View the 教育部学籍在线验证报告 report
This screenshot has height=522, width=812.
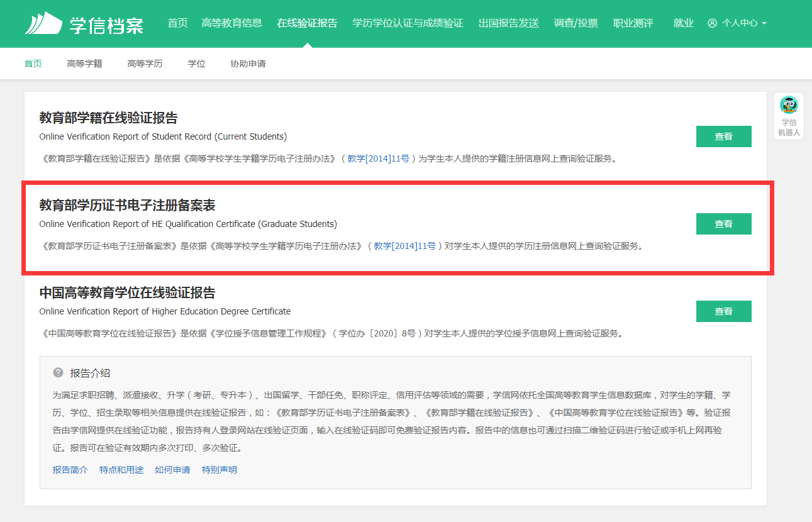tap(723, 136)
